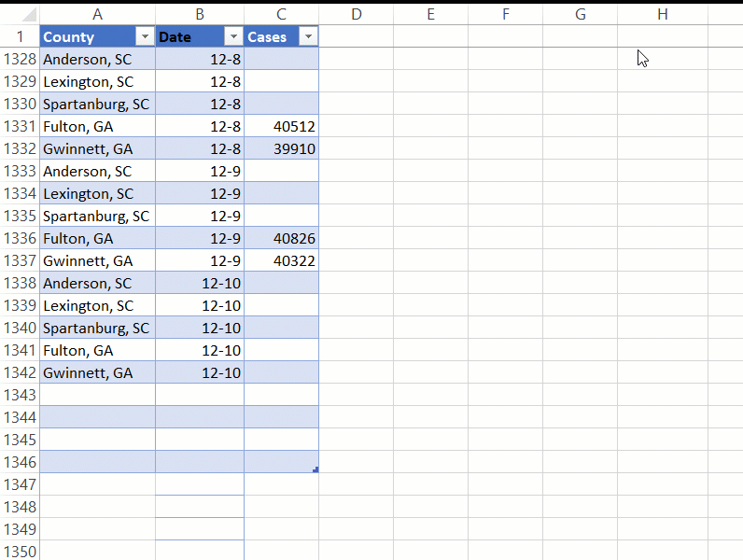Click empty Cases cell in row 1341

coord(282,350)
